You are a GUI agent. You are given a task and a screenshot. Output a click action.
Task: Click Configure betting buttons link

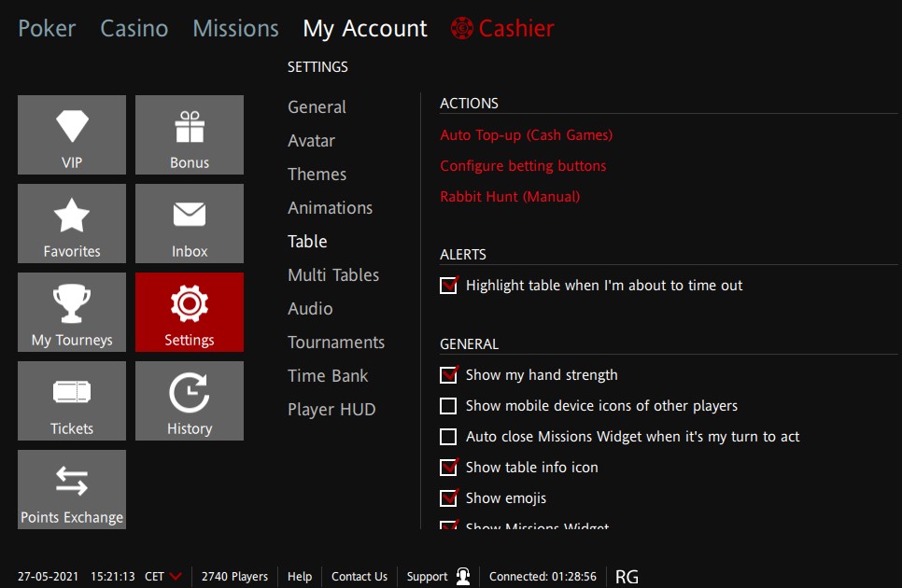[x=523, y=166]
